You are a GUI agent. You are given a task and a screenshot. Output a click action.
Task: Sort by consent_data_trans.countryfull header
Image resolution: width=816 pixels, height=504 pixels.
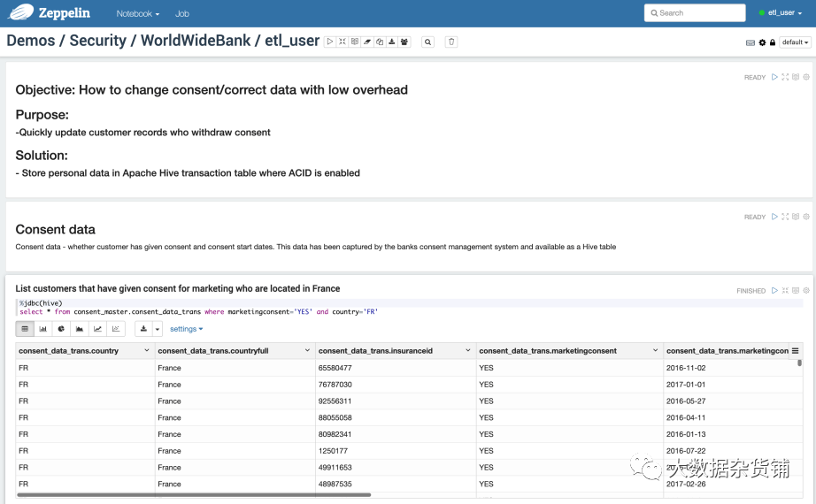click(x=213, y=351)
